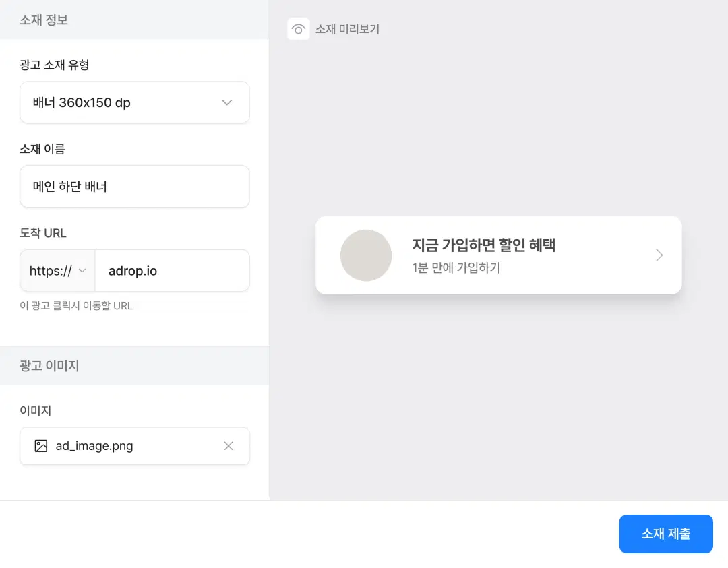Remove the ad_image.png file with X
Viewport: 728px width, 568px height.
tap(229, 446)
